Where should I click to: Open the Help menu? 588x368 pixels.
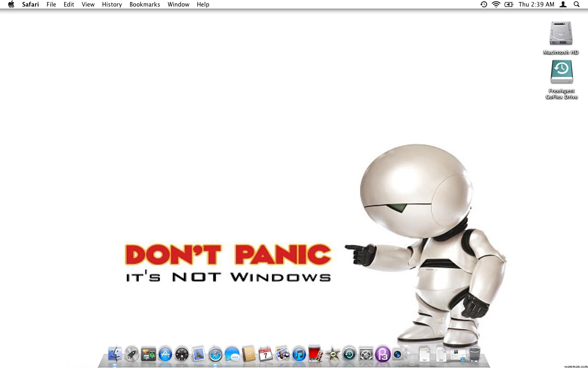[x=203, y=4]
